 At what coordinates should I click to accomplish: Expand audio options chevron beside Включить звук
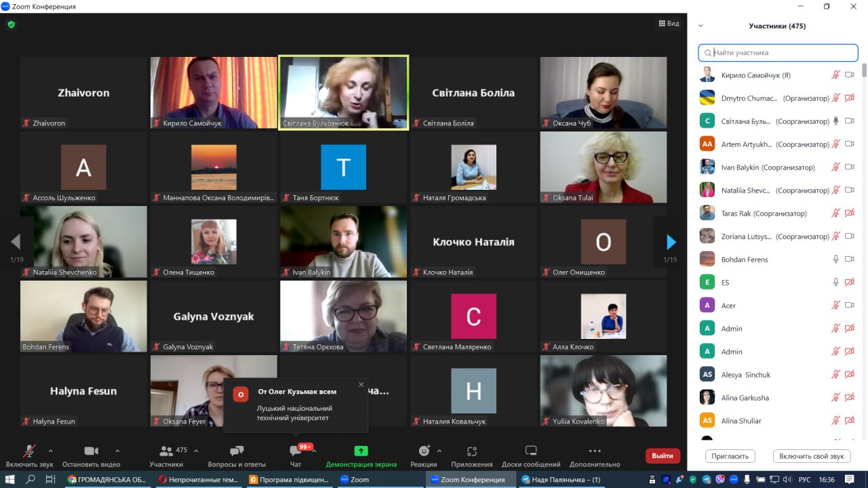pyautogui.click(x=50, y=451)
